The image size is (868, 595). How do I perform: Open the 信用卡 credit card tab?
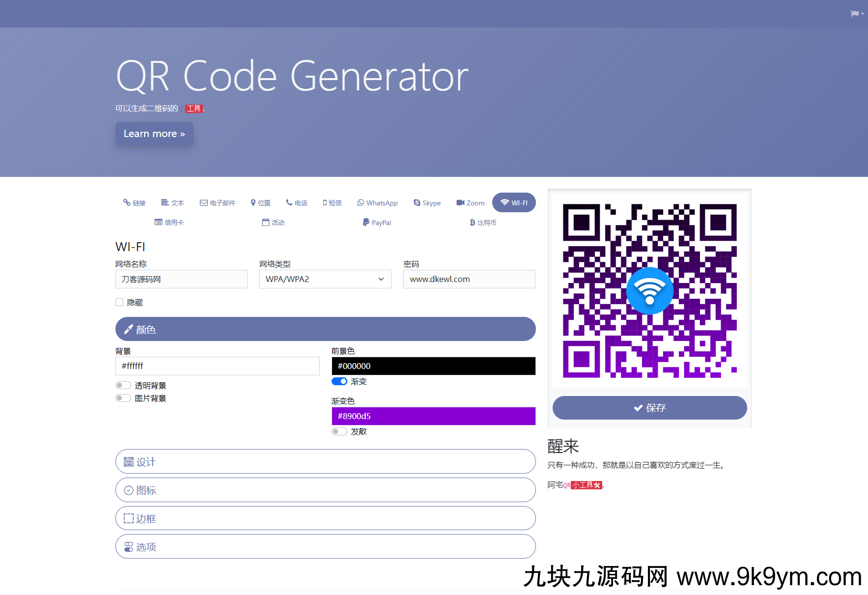pos(169,223)
